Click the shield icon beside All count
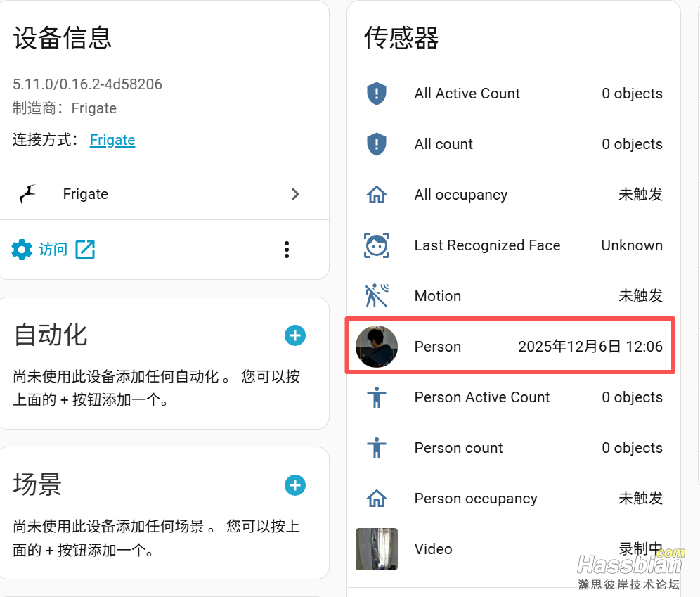This screenshot has height=597, width=700. pyautogui.click(x=377, y=143)
